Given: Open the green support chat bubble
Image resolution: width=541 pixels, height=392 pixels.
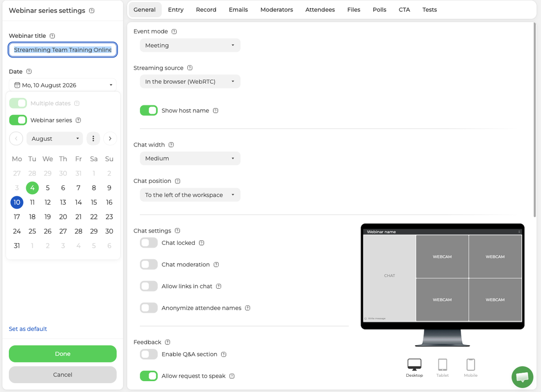Looking at the screenshot, I should pos(522,377).
